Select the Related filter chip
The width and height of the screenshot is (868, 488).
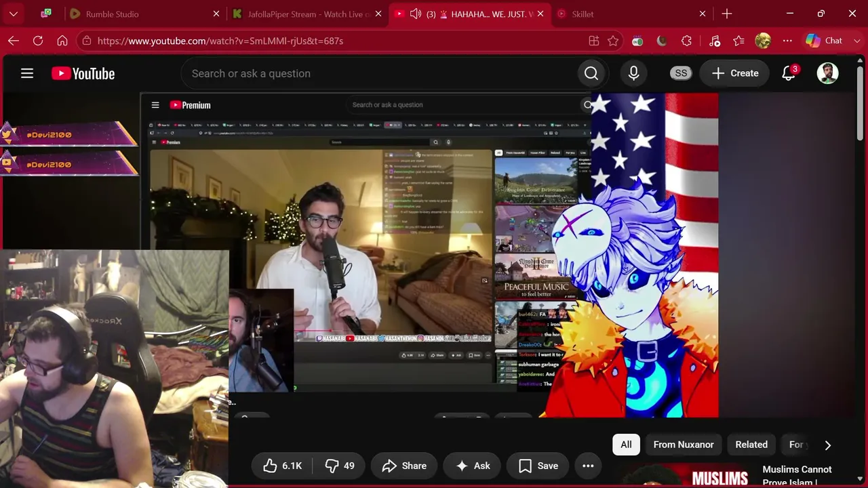coord(751,445)
